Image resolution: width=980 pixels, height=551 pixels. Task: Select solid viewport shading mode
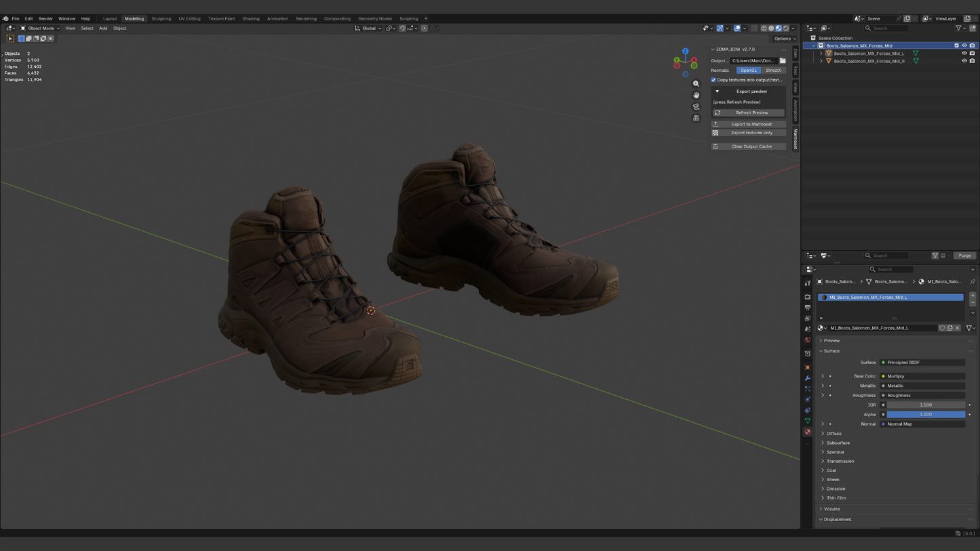pyautogui.click(x=771, y=28)
